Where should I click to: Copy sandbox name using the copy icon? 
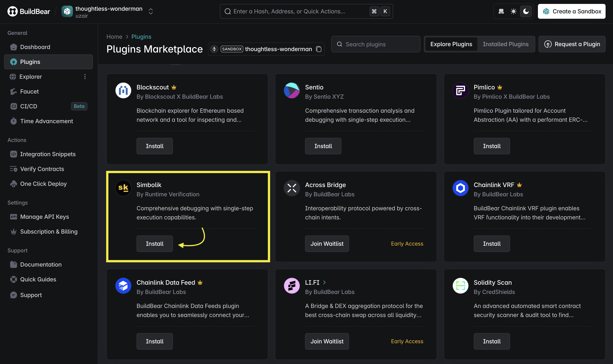coord(319,49)
